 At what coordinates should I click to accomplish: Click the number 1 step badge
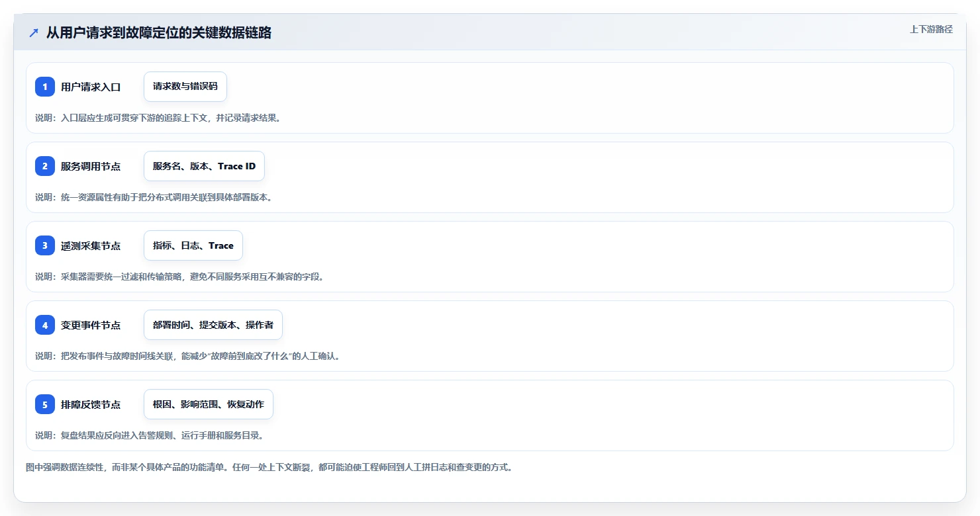pyautogui.click(x=45, y=87)
